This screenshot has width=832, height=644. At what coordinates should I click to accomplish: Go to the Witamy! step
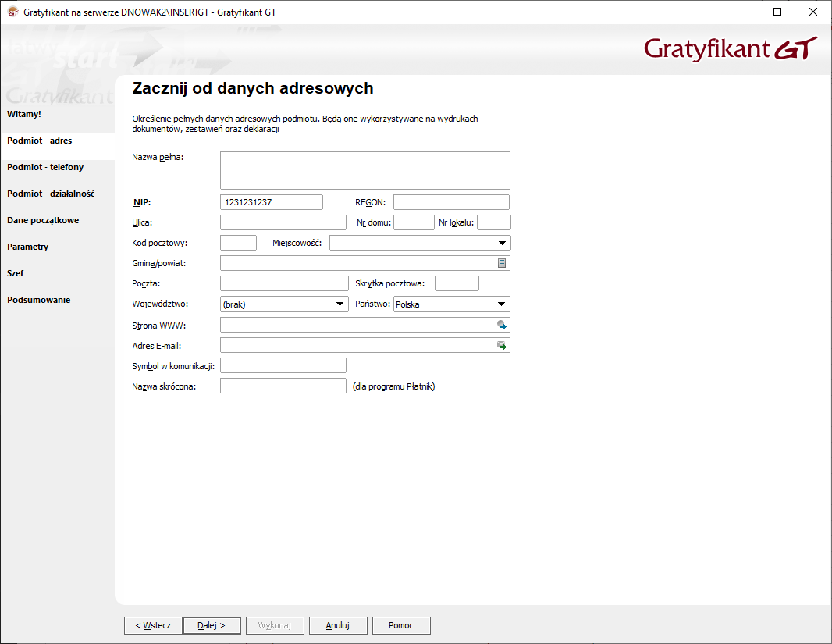click(24, 114)
